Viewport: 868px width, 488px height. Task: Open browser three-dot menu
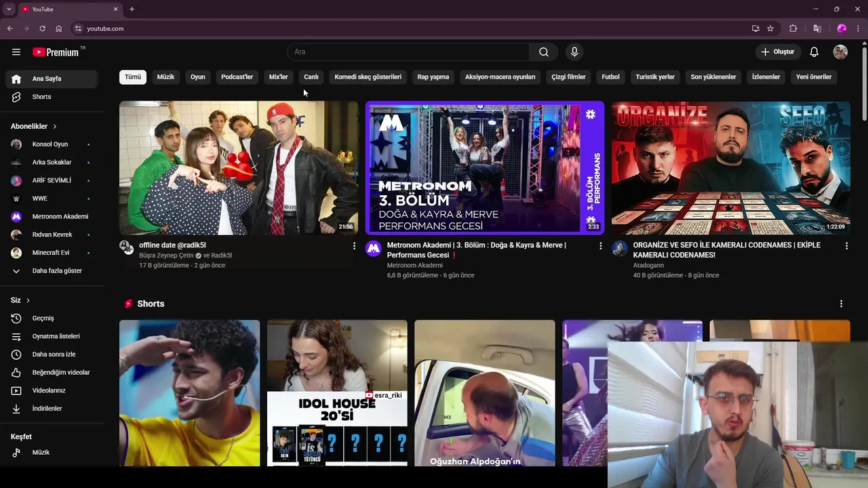pyautogui.click(x=858, y=28)
